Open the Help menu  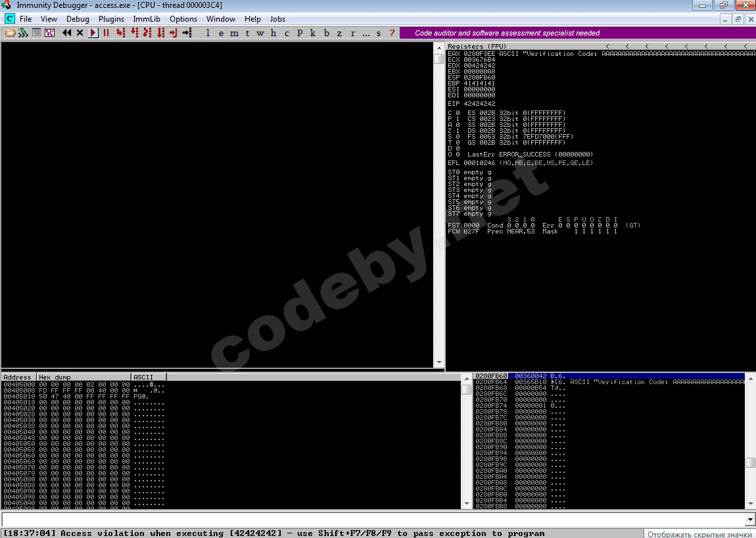coord(252,19)
